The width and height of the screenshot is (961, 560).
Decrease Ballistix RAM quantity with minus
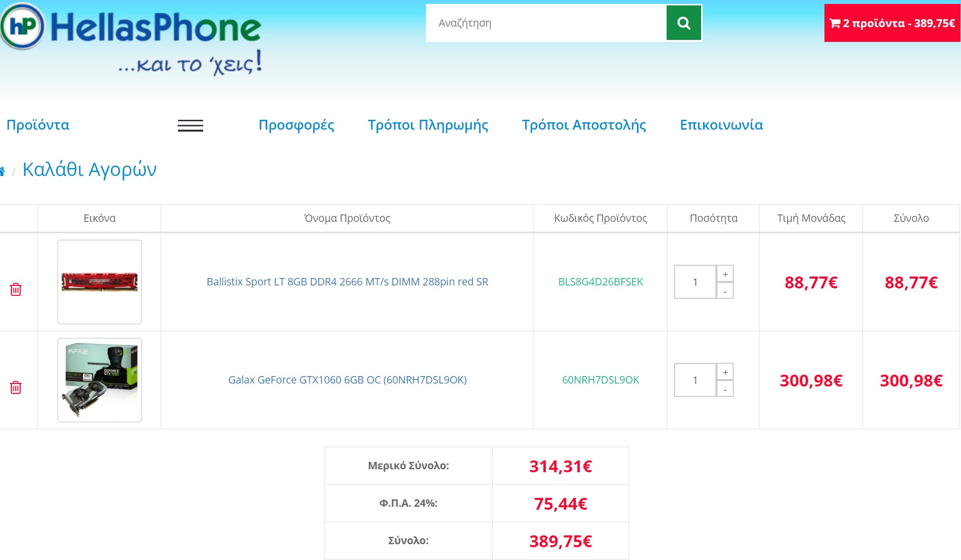click(x=725, y=291)
